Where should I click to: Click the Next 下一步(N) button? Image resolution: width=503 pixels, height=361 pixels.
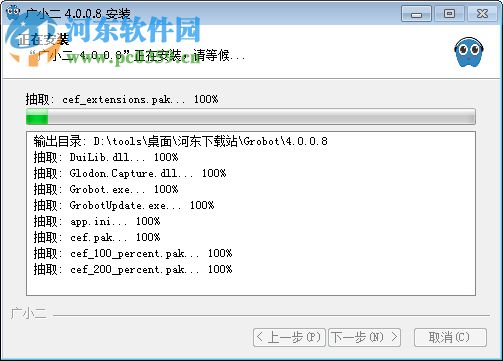click(364, 337)
